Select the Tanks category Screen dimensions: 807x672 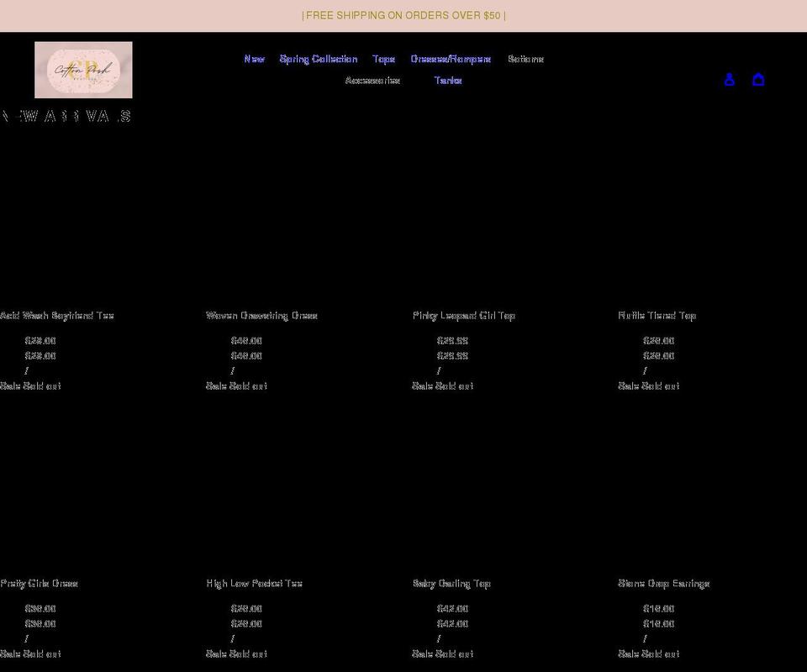coord(448,80)
